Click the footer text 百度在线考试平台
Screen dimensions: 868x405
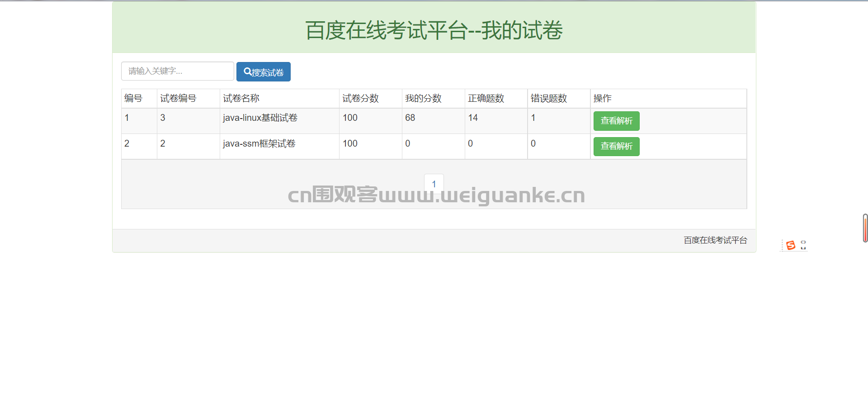coord(715,240)
